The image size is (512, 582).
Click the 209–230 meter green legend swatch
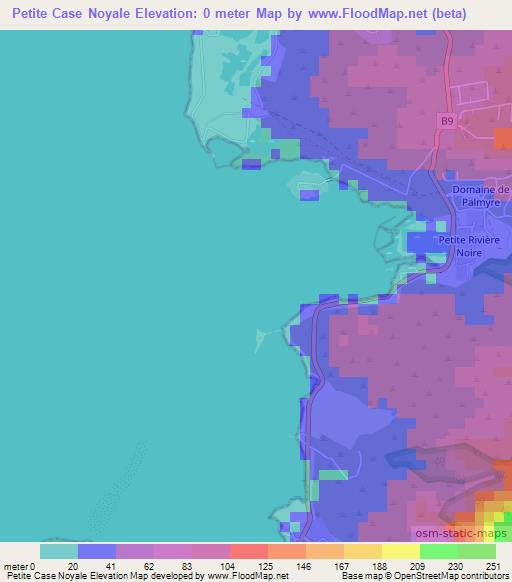pyautogui.click(x=439, y=551)
